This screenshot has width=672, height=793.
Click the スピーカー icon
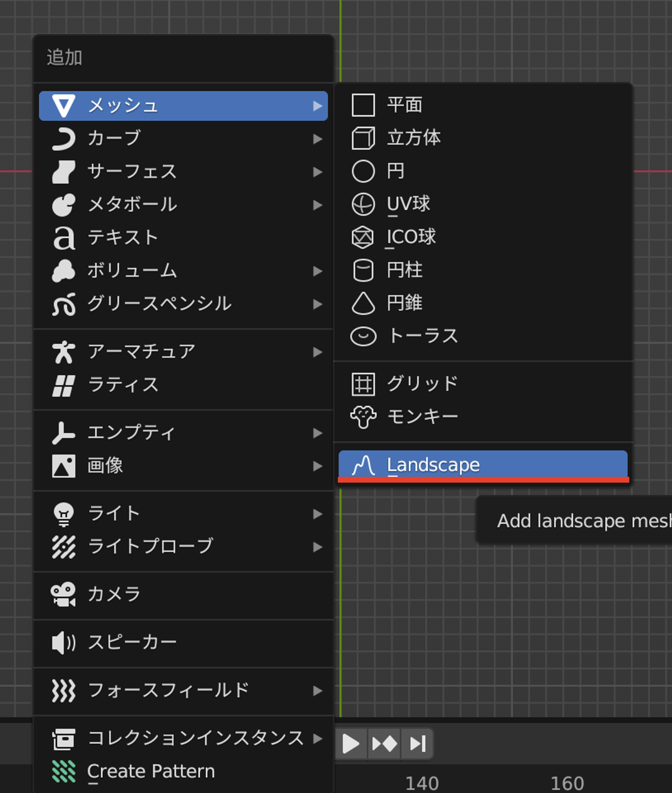click(x=64, y=643)
